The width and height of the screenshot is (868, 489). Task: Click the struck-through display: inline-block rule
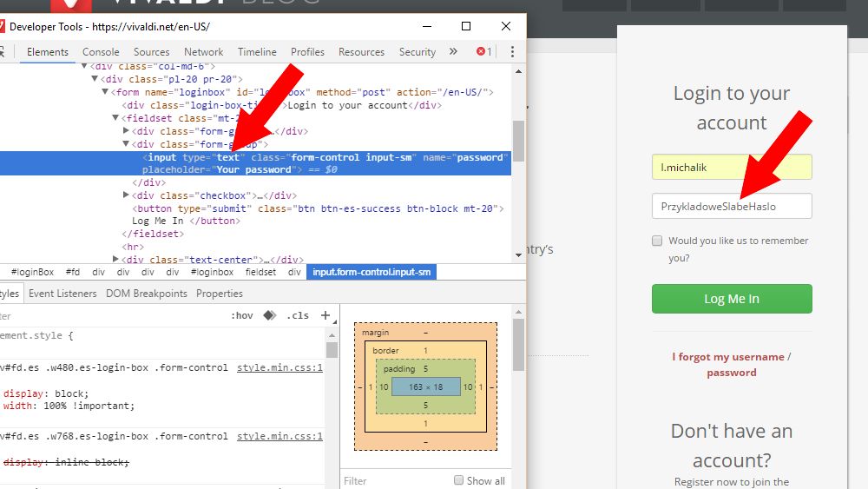[66, 462]
